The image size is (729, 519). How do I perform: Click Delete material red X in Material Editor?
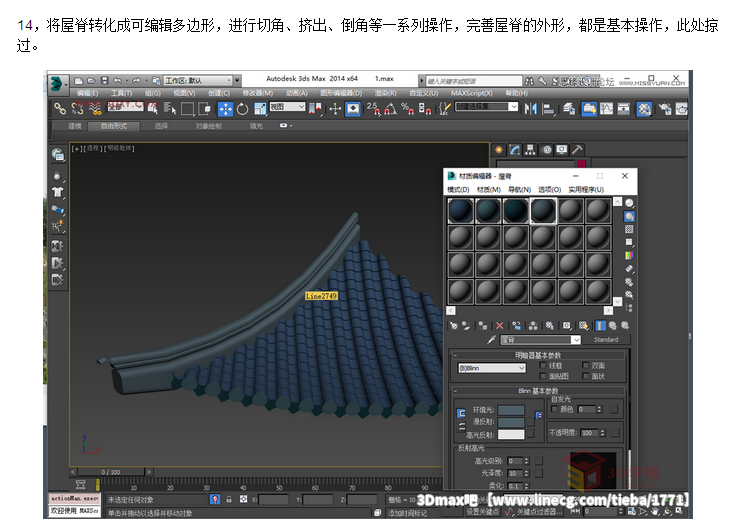click(500, 326)
